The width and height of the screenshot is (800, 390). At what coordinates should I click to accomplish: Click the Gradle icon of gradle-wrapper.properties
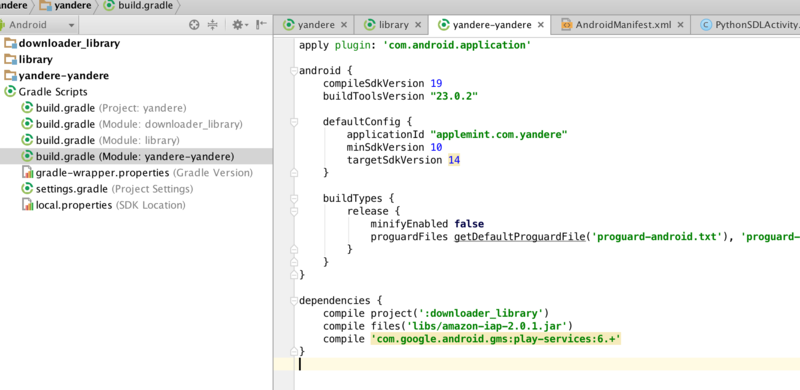(x=28, y=173)
